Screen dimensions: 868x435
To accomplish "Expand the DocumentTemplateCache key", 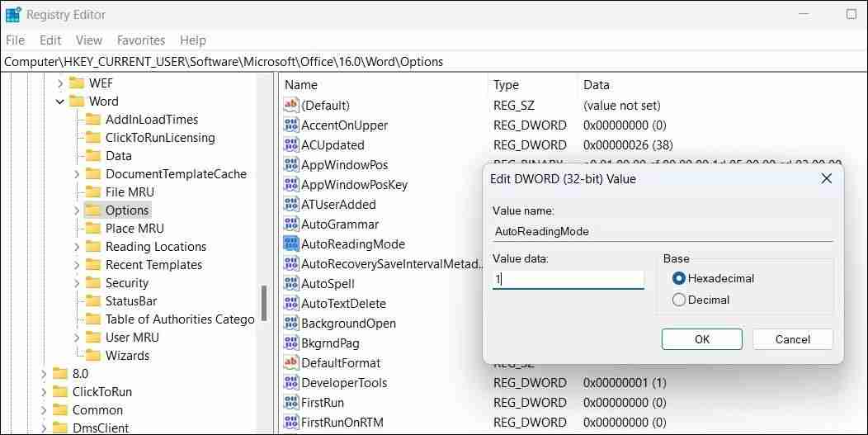I will click(77, 174).
